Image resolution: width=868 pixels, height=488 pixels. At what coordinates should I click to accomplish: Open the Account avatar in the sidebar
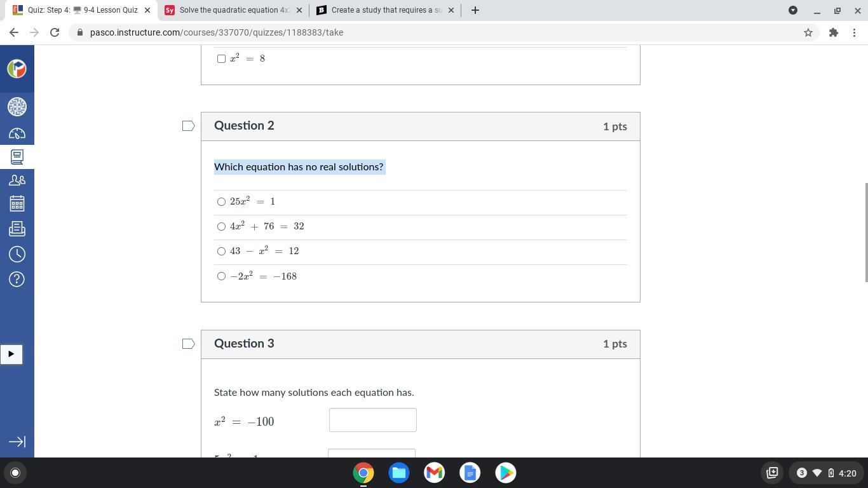pos(17,106)
